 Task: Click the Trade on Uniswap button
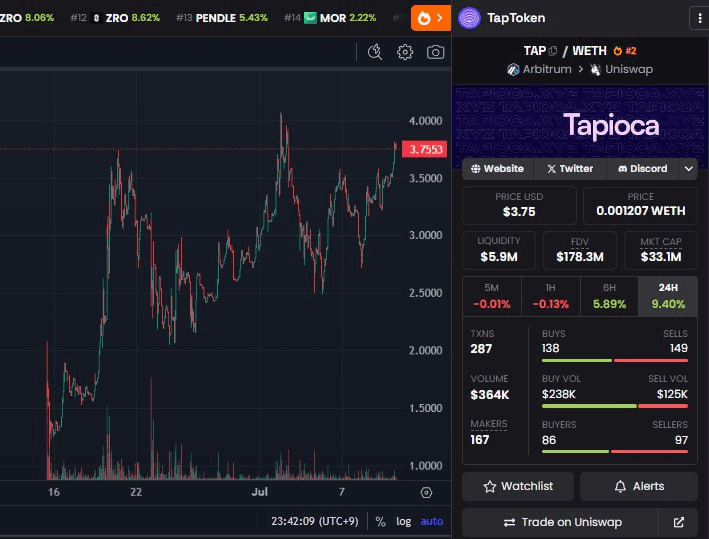560,522
